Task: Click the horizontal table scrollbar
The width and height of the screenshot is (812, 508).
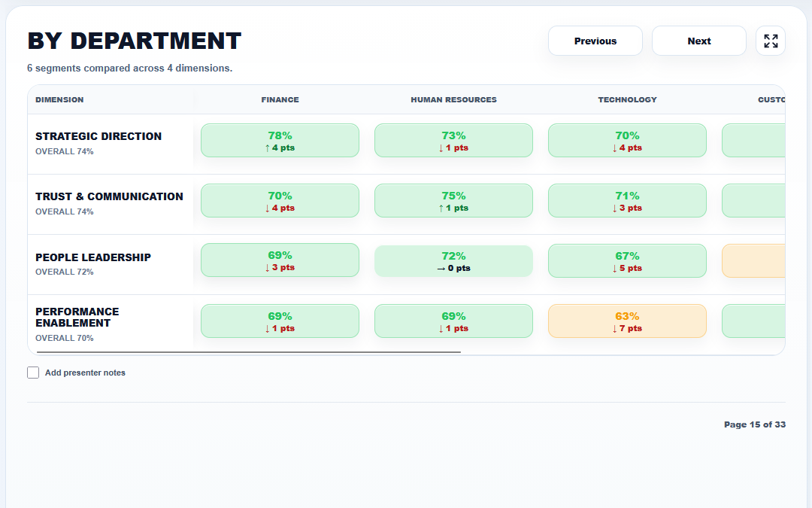Action: pos(249,352)
